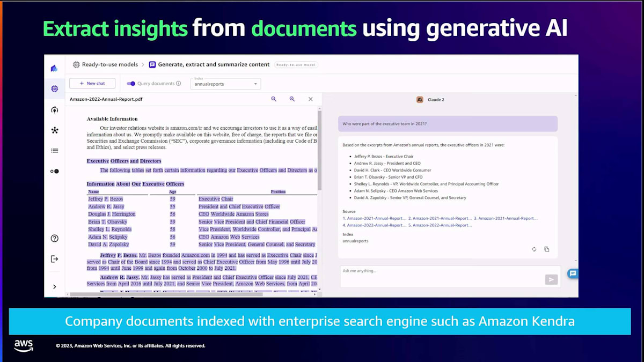Viewport: 644px width, 362px height.
Task: Select the question about the 2021 executive team
Action: tap(448, 124)
